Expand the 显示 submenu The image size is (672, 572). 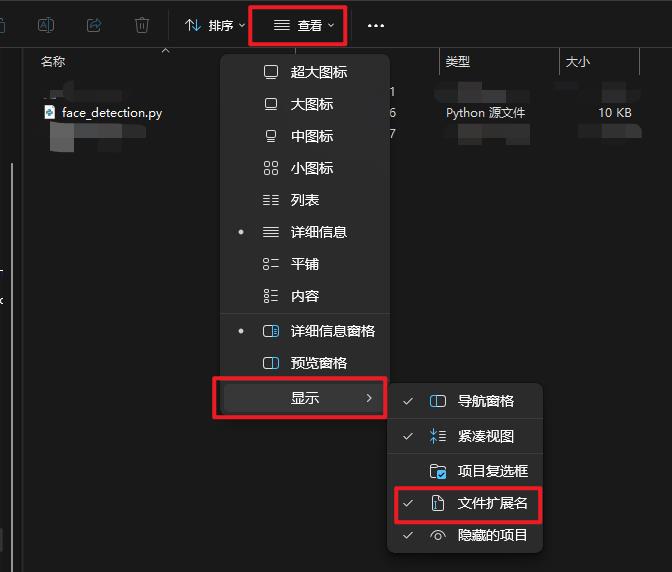(303, 398)
